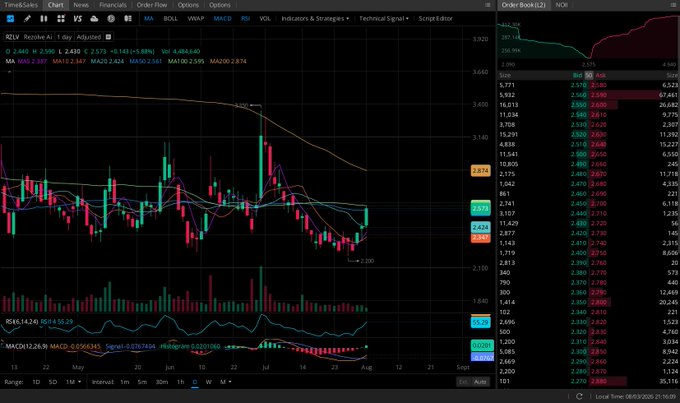Click the 2.424 MA20 price label
The height and width of the screenshot is (403, 680).
(481, 227)
